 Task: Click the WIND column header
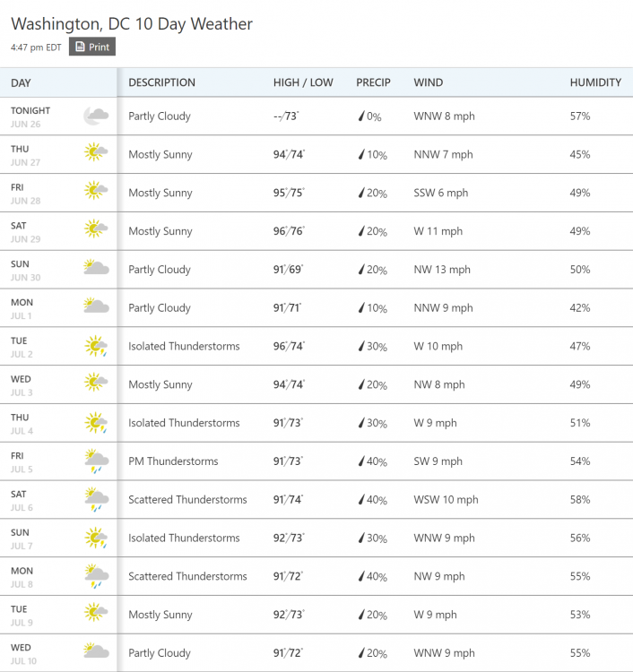coord(428,82)
